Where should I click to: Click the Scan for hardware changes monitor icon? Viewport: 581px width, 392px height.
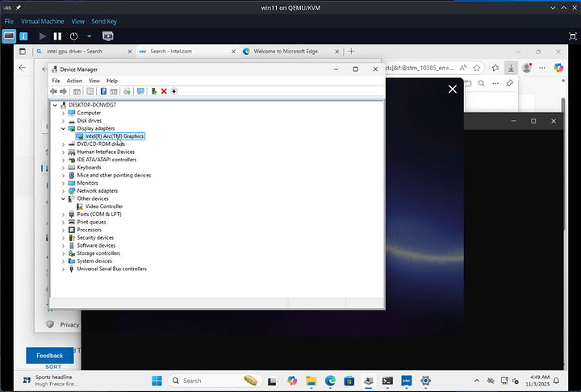click(x=140, y=91)
